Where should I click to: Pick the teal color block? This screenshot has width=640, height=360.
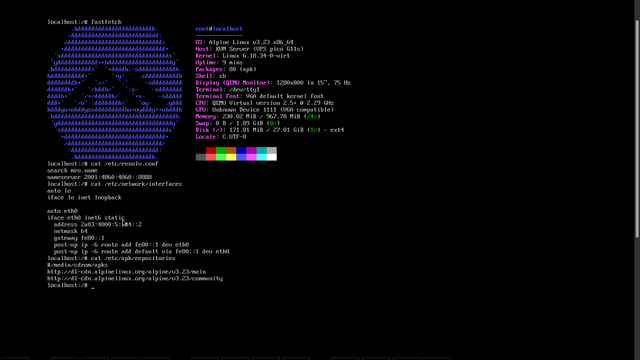[x=262, y=151]
